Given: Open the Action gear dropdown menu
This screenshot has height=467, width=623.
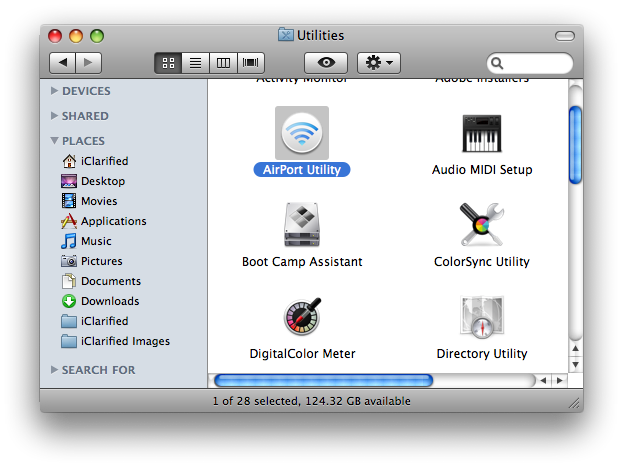Looking at the screenshot, I should [379, 63].
